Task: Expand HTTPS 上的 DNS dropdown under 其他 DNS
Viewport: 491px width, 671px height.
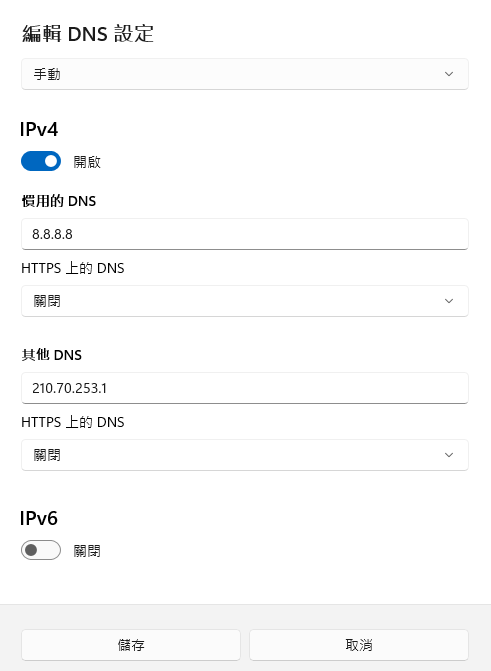Action: coord(245,455)
